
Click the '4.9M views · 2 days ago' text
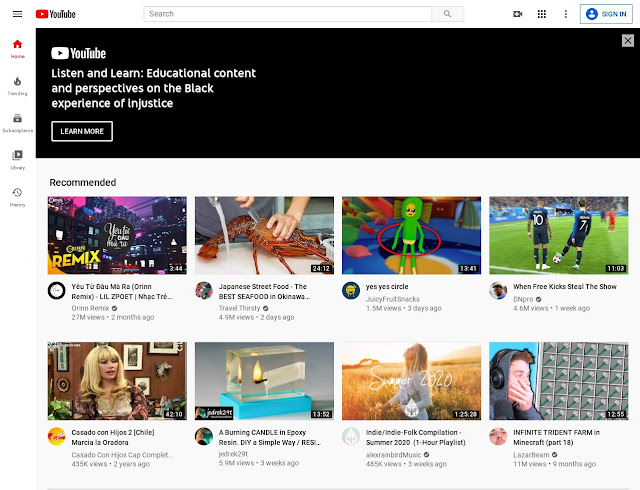[x=256, y=317]
